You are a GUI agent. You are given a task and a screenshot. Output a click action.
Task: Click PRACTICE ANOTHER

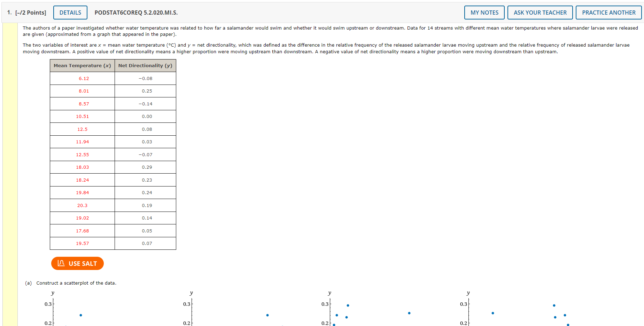(x=608, y=13)
